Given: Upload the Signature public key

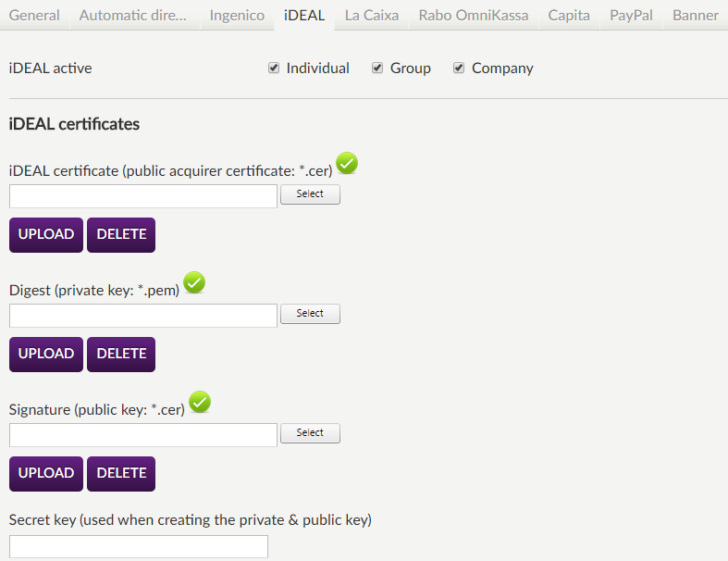Looking at the screenshot, I should (46, 474).
